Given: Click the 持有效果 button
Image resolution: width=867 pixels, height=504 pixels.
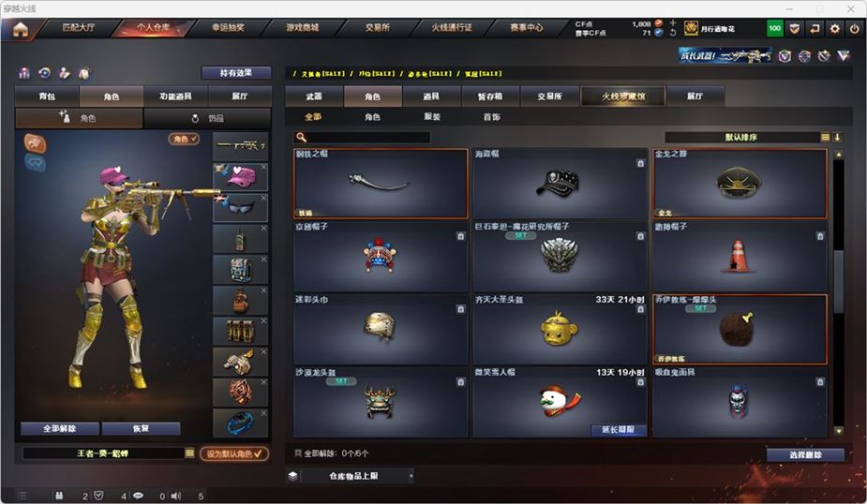Looking at the screenshot, I should 236,72.
